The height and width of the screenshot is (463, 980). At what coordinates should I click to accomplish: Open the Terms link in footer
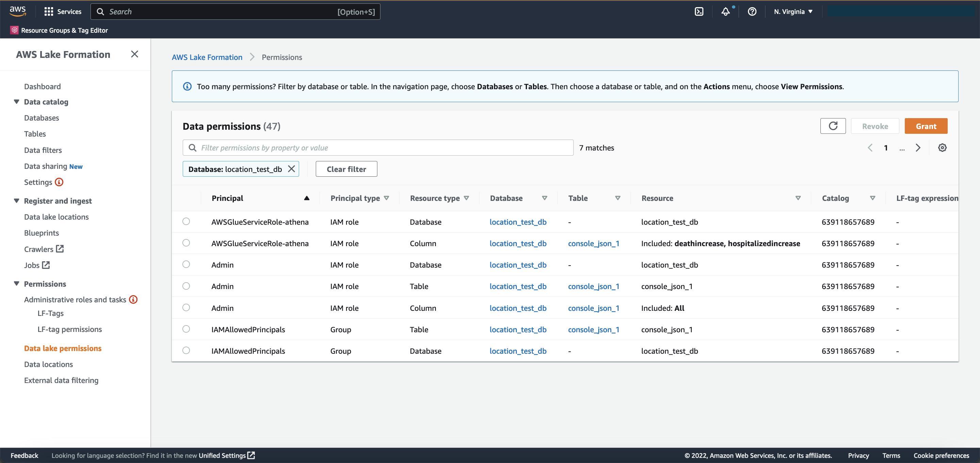click(891, 456)
